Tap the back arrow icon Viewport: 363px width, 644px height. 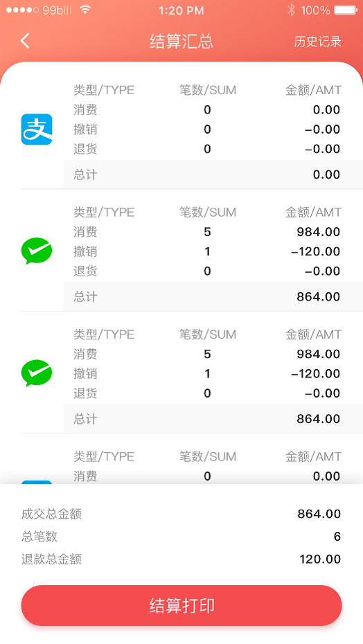[x=25, y=41]
